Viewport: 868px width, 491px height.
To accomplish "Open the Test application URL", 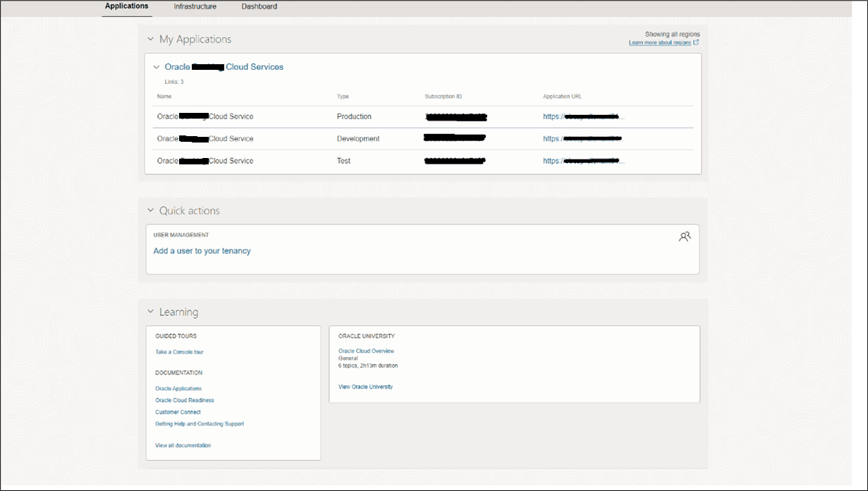I will click(584, 161).
